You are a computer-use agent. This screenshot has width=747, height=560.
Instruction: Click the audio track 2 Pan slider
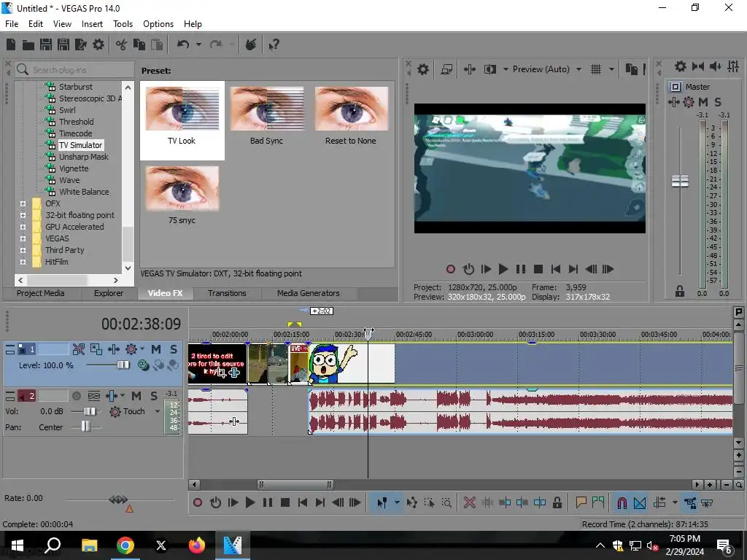coord(86,427)
